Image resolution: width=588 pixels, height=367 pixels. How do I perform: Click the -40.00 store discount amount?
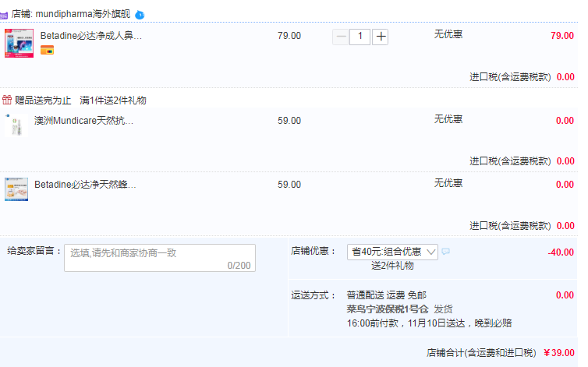point(561,252)
